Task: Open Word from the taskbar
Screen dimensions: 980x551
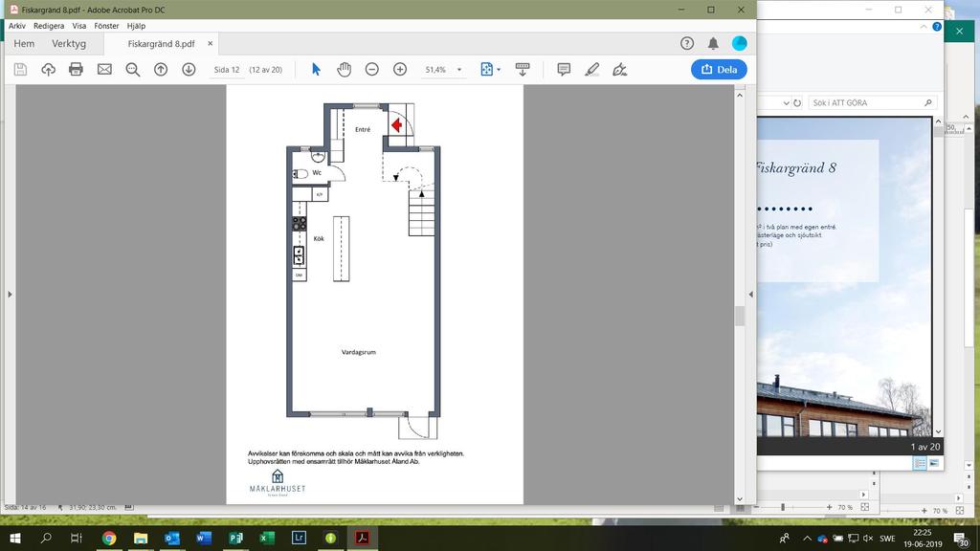Action: pos(204,538)
